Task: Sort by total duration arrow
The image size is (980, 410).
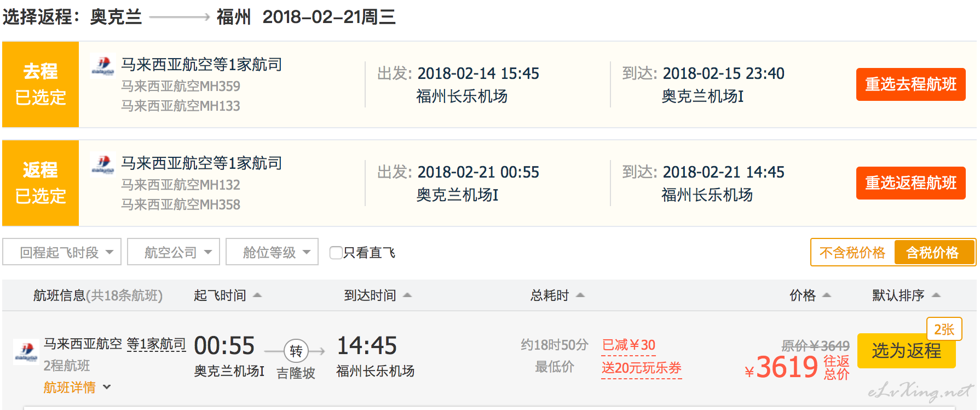Action: click(x=580, y=295)
